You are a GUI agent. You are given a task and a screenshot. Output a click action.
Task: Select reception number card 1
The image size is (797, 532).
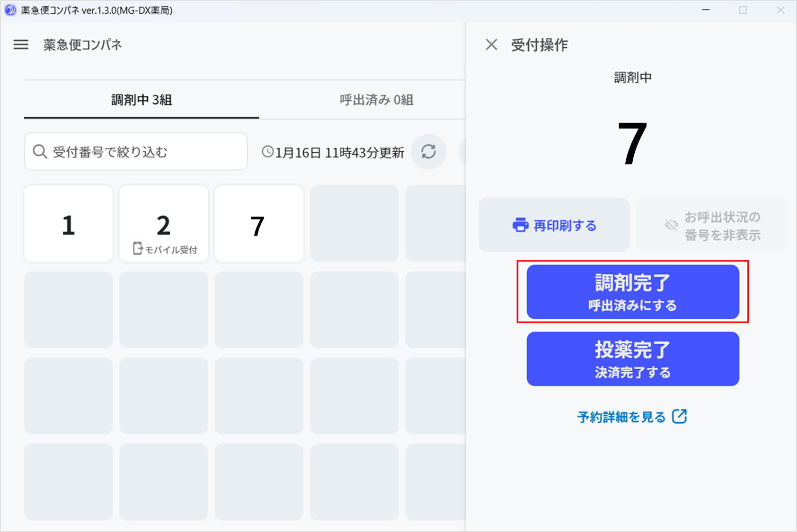69,224
